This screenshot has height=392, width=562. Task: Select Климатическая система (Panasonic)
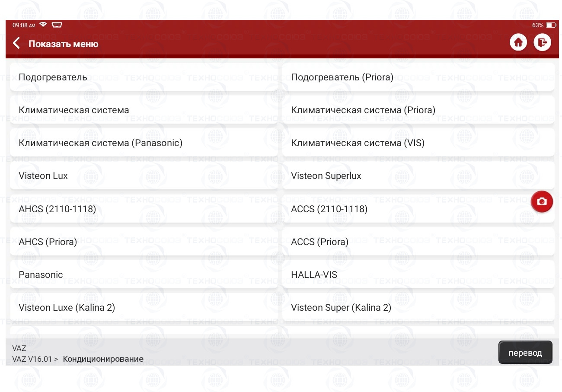(144, 143)
